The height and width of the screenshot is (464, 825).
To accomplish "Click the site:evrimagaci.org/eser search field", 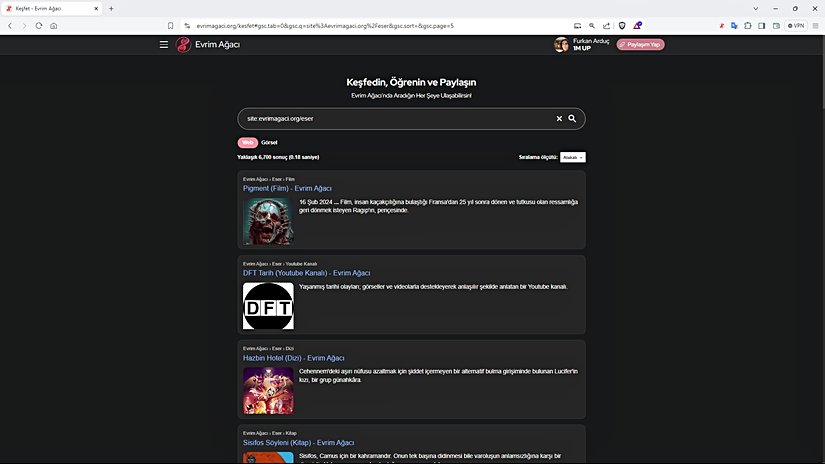I will (x=395, y=119).
